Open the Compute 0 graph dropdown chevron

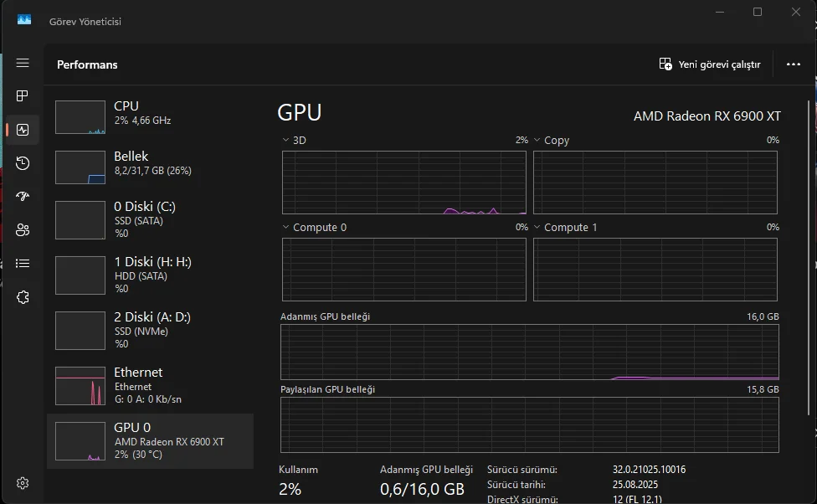(286, 228)
